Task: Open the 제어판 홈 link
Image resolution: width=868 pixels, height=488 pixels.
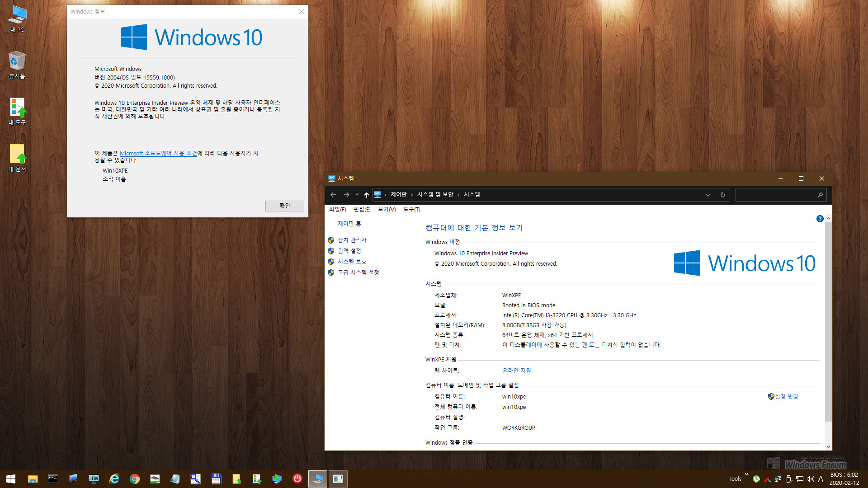Action: (x=349, y=224)
